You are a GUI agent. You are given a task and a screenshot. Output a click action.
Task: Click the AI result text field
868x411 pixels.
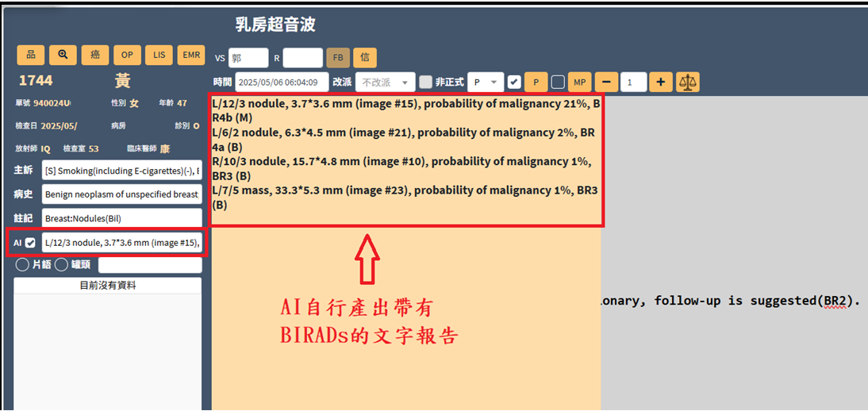[121, 242]
